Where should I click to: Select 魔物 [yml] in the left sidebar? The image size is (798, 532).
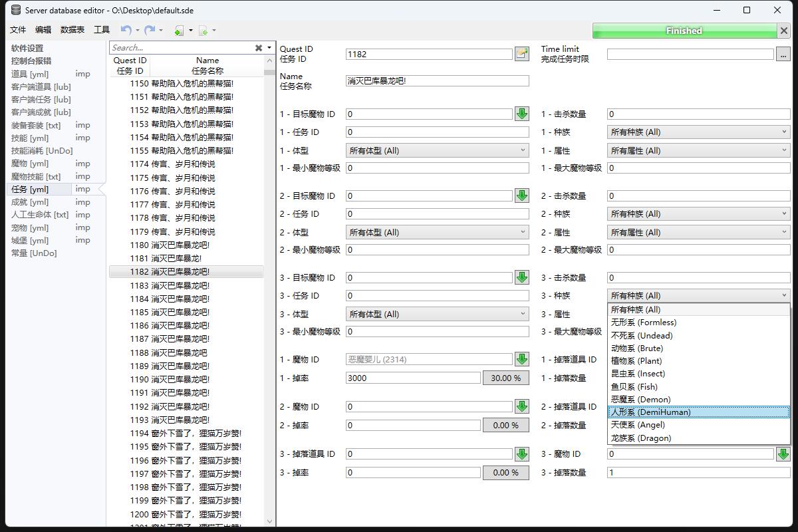click(30, 164)
